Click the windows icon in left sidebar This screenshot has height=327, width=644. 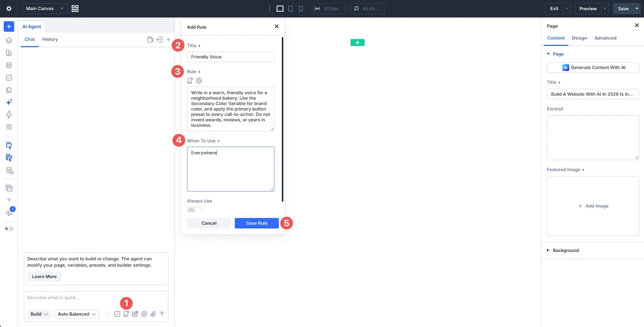pyautogui.click(x=9, y=188)
